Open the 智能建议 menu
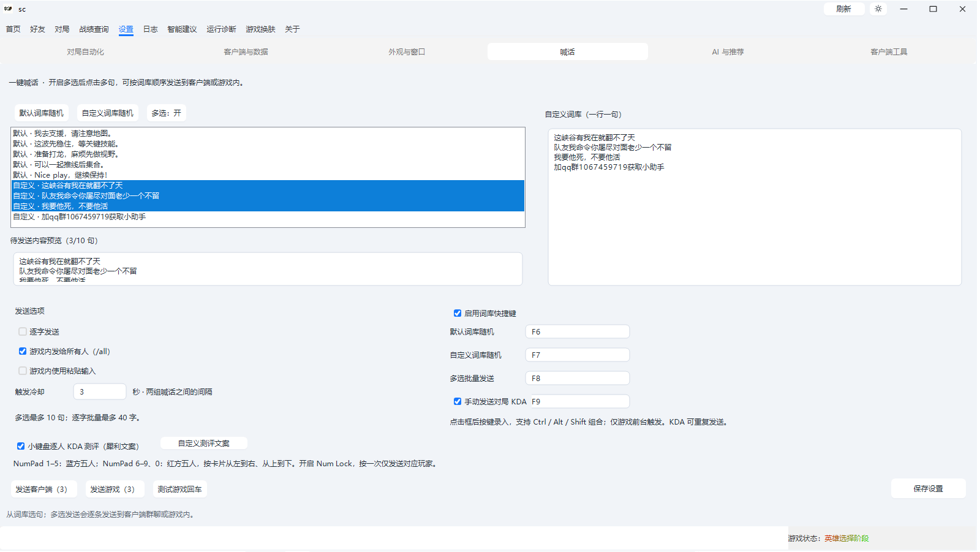This screenshot has width=980, height=552. 182,29
